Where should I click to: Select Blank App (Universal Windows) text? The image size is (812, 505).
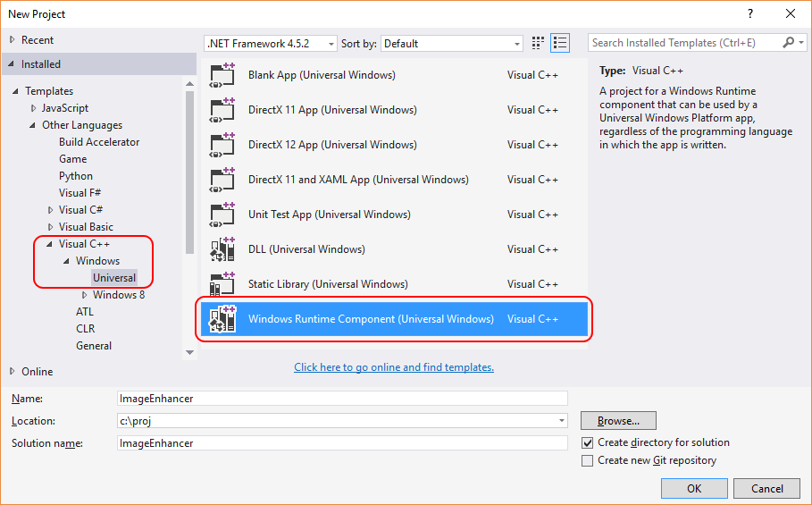click(322, 75)
